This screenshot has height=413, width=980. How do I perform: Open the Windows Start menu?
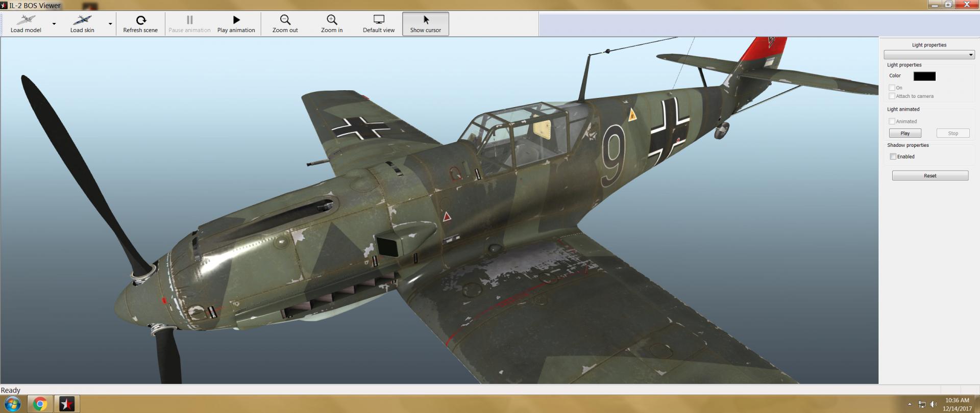[12, 404]
